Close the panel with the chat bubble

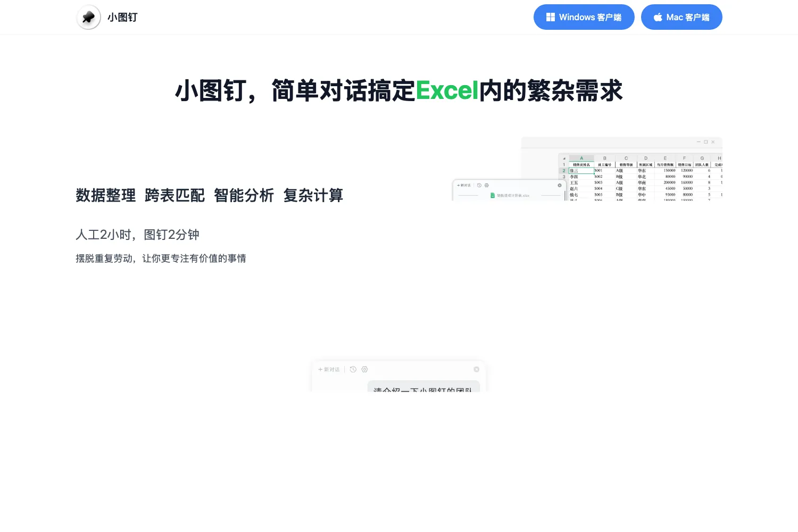477,369
